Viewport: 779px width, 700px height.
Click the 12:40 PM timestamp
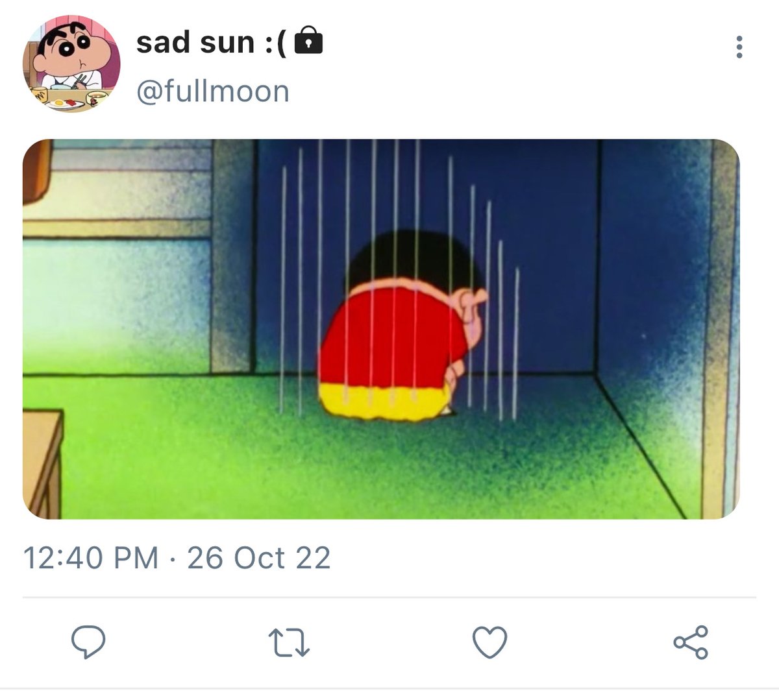coord(91,558)
